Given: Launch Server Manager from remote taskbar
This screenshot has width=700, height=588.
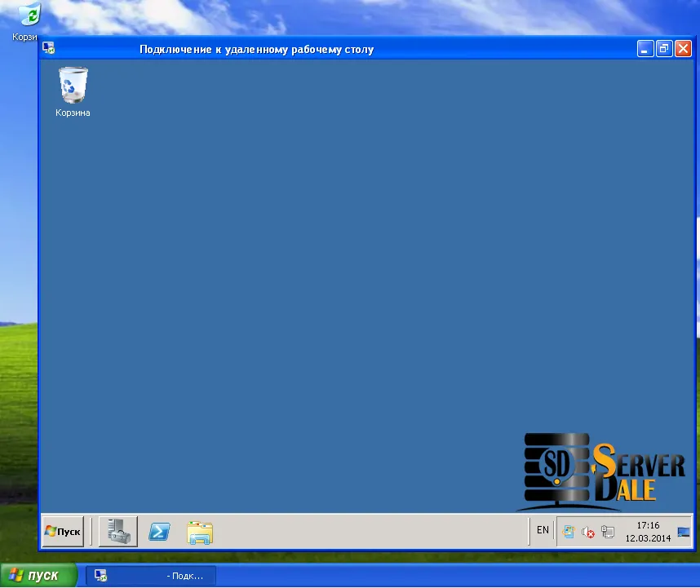Looking at the screenshot, I should (118, 532).
